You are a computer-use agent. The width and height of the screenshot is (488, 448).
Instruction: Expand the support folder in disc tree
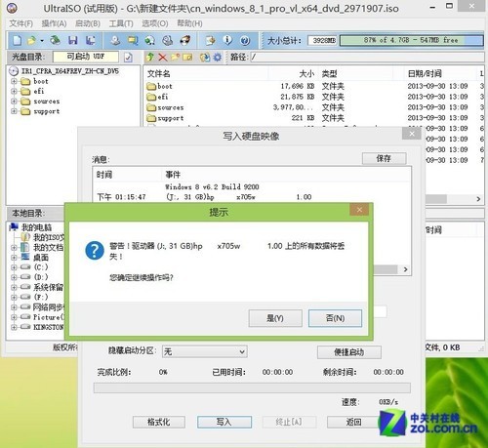pyautogui.click(x=14, y=111)
